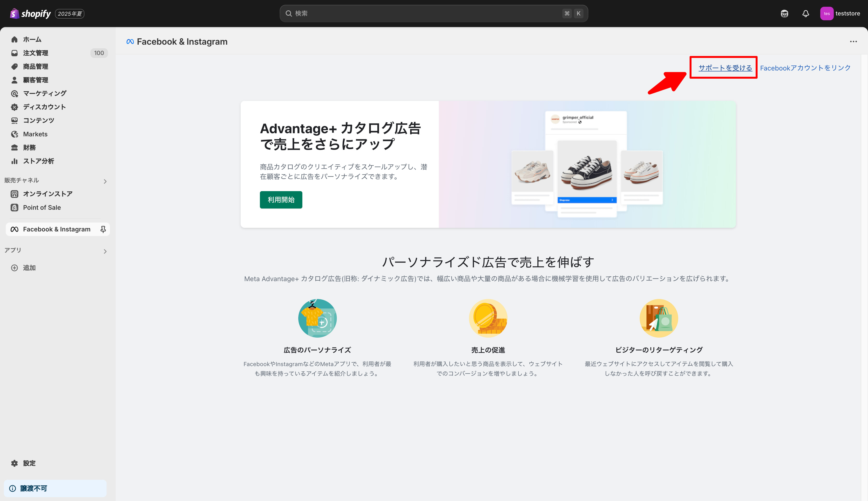The image size is (868, 501).
Task: Click the 2025年夏 edition badge
Action: coord(70,14)
